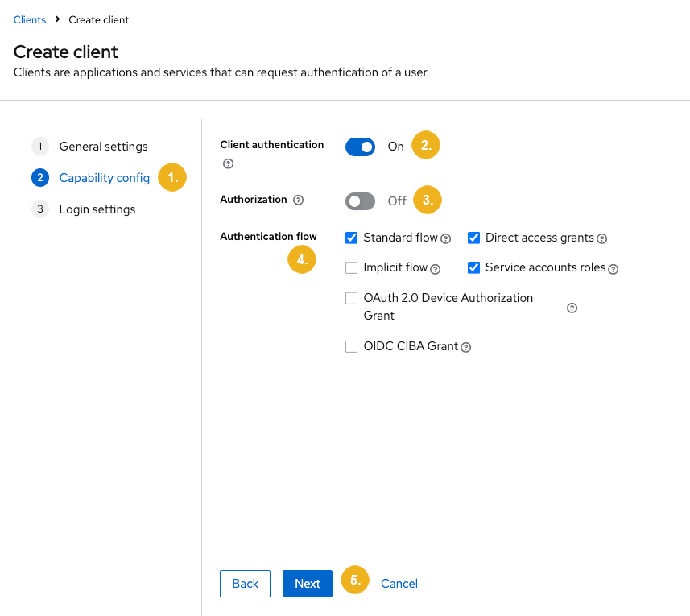Open help for Client authentication
690x616 pixels.
click(228, 163)
